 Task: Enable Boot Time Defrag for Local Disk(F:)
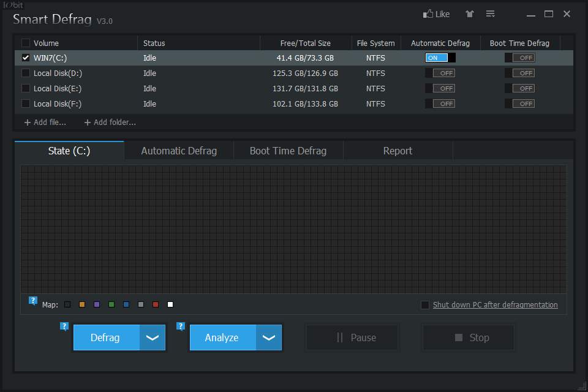520,104
